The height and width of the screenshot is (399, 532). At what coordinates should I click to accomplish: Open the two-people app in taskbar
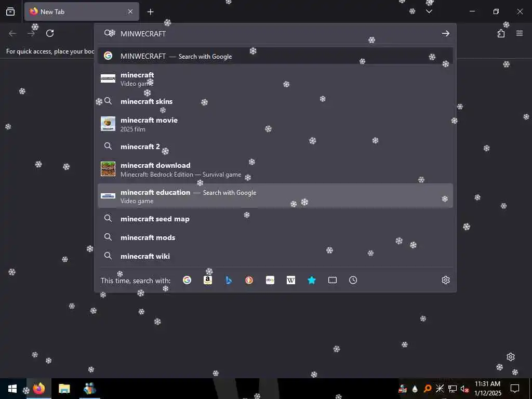89,389
